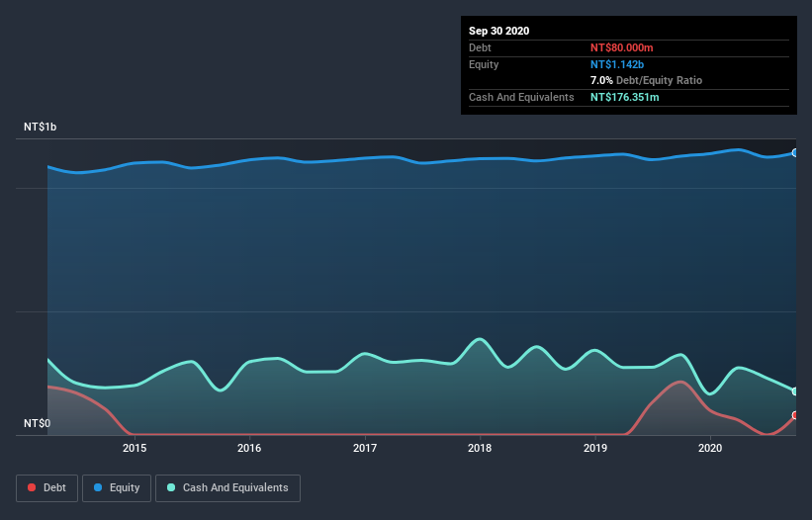Toggle Cash And Equivalents legend button

(227, 488)
